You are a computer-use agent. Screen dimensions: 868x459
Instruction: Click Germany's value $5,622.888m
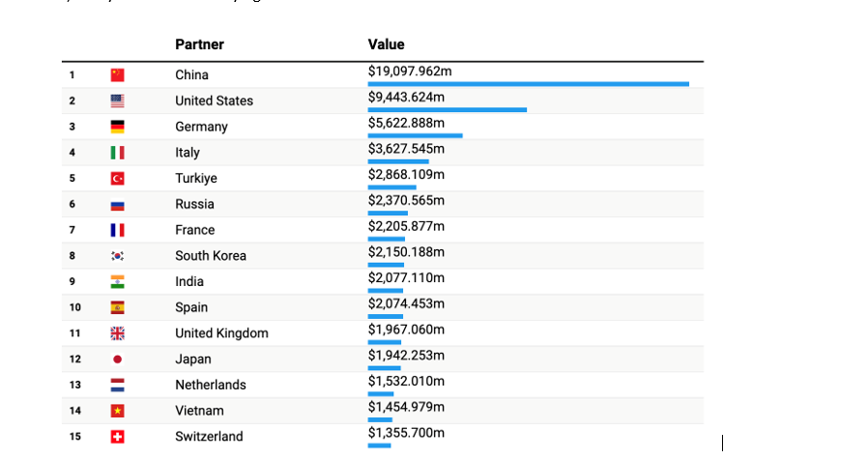click(x=406, y=123)
